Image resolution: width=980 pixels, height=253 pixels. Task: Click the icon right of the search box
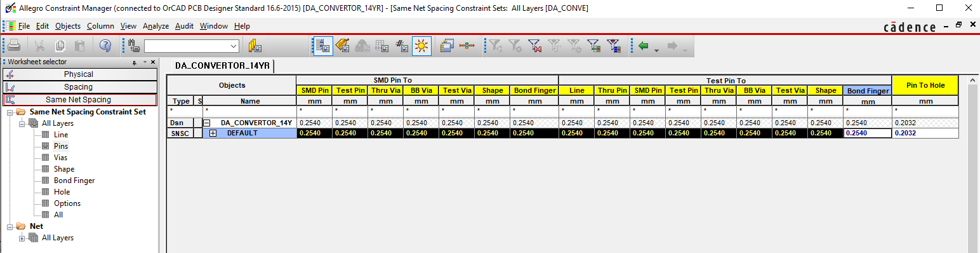pos(255,46)
